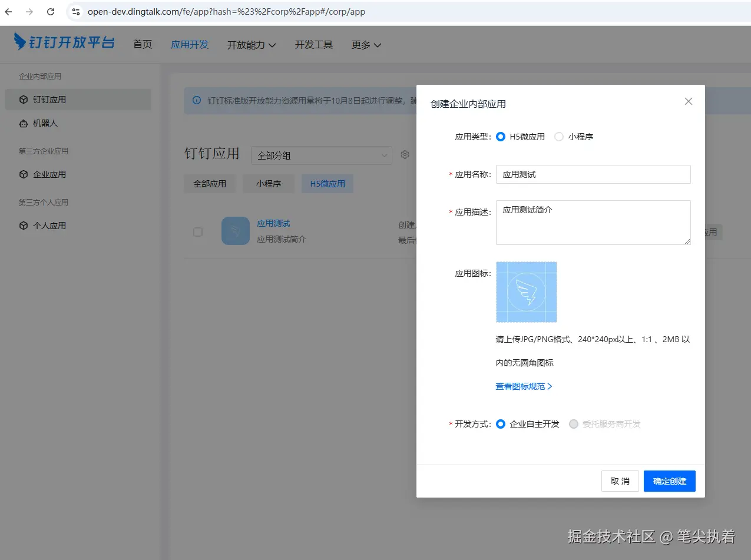Open the settings gear beside 全部分组

(x=405, y=154)
